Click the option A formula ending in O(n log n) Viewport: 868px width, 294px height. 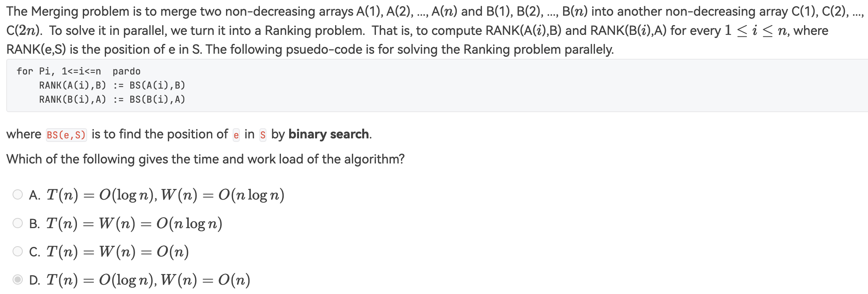[165, 195]
